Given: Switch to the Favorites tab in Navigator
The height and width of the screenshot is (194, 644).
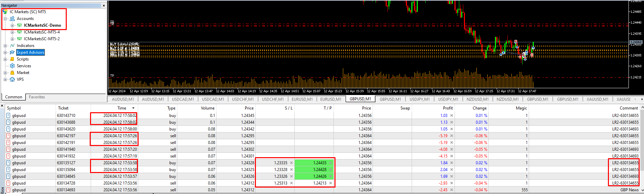Looking at the screenshot, I should [37, 97].
